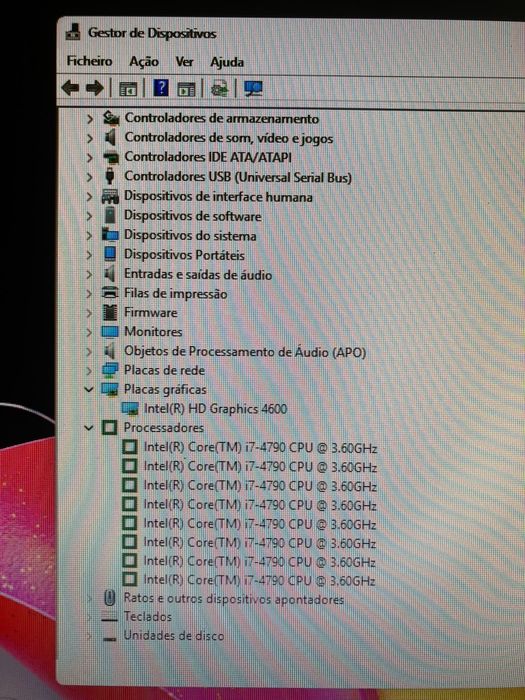Image resolution: width=525 pixels, height=700 pixels.
Task: Click display icon for Placas gráficas
Action: (x=110, y=389)
